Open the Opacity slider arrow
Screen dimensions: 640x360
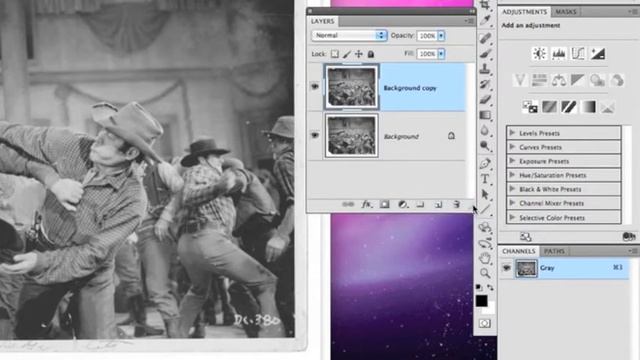(441, 36)
